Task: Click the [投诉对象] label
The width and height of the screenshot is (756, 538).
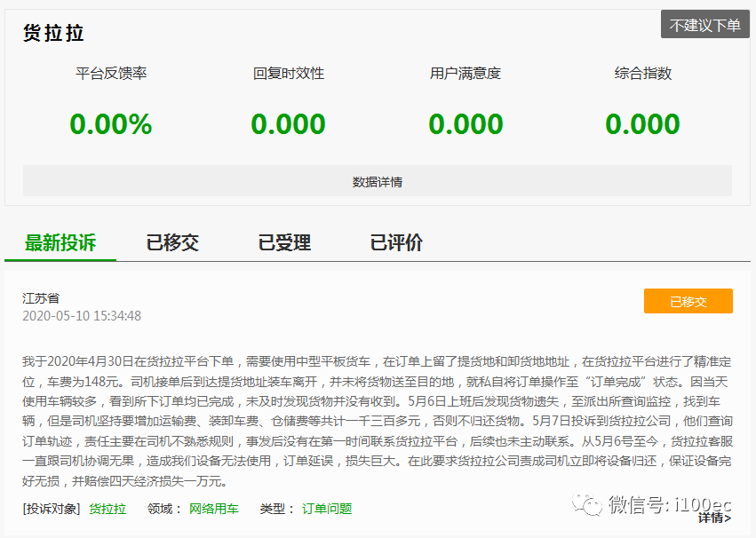Action: point(52,509)
